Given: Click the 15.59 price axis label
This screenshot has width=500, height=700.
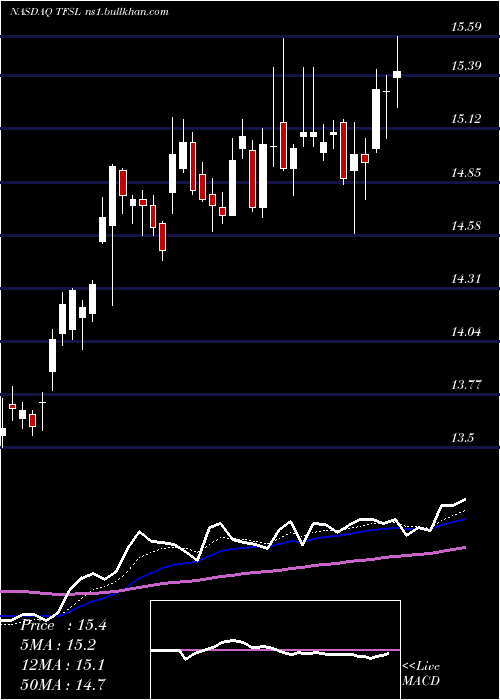Looking at the screenshot, I should click(x=466, y=27).
